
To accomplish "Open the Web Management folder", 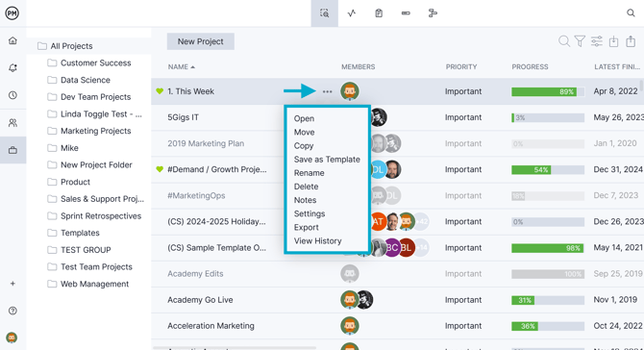I will tap(87, 284).
